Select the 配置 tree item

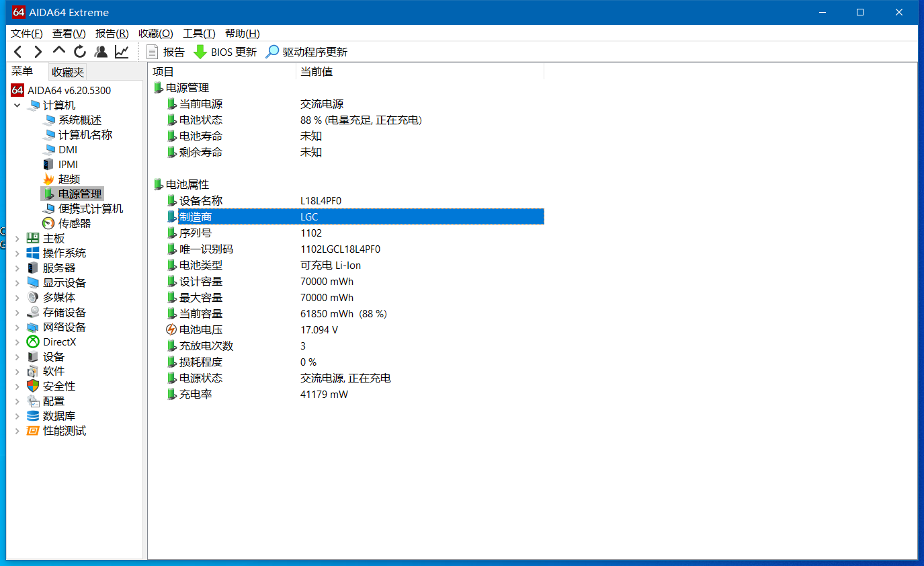click(46, 401)
